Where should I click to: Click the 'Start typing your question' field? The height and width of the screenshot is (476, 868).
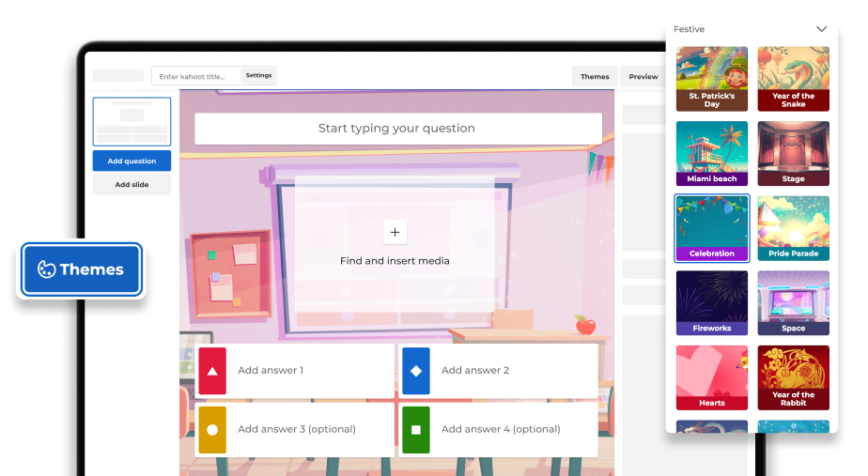click(x=397, y=129)
